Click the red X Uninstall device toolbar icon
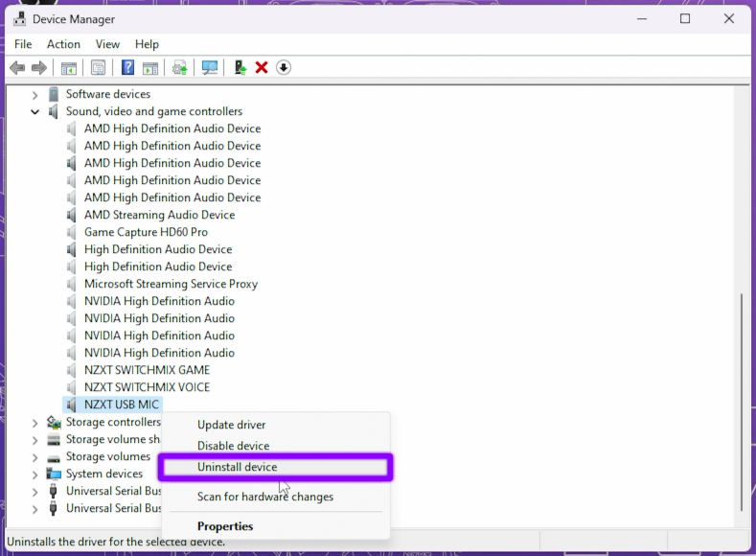 point(262,68)
